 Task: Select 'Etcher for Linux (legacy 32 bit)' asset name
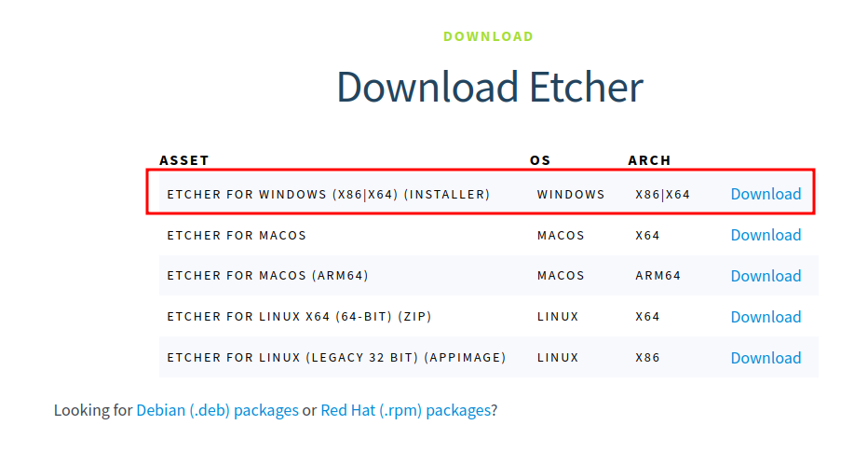coord(336,359)
